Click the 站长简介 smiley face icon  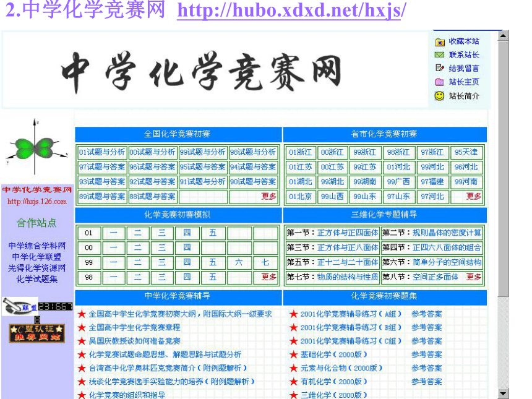click(439, 96)
